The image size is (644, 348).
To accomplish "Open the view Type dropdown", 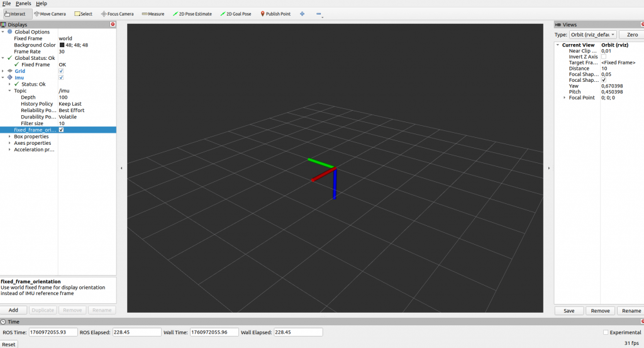I will [594, 35].
